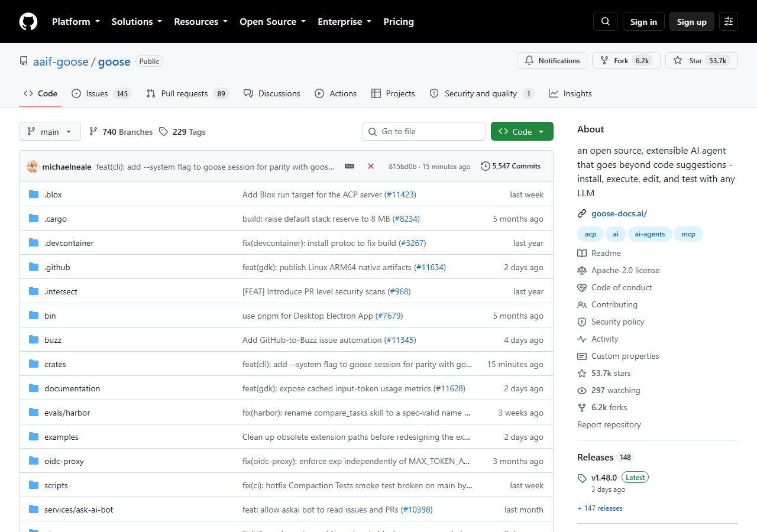The height and width of the screenshot is (532, 757).
Task: Click the fork icon beside 6.2k forks
Action: [582, 407]
